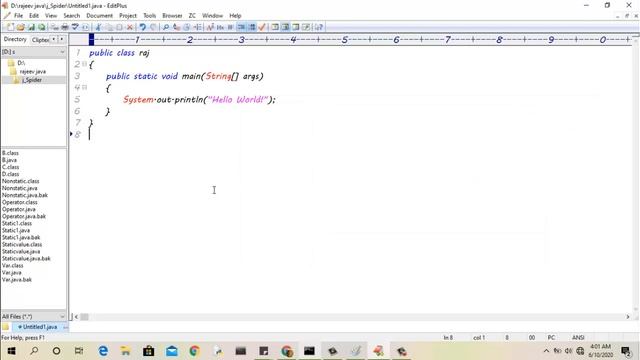Select Staticvalue.java in the file list
The width and height of the screenshot is (640, 360).
[21, 251]
